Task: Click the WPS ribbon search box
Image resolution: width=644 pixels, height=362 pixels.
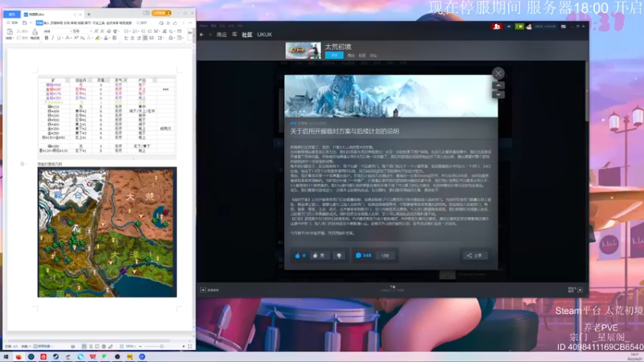Action: coord(142,23)
